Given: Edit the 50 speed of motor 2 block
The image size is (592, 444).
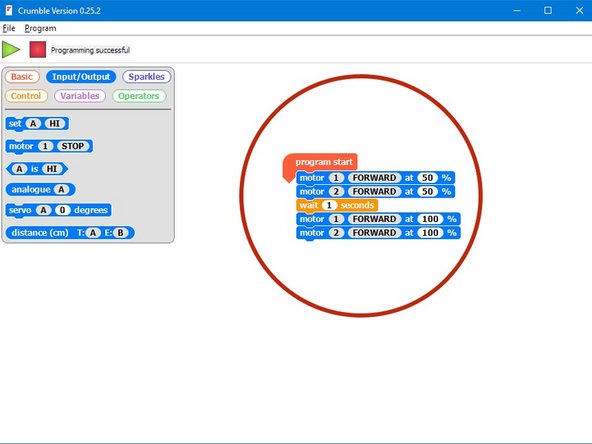Looking at the screenshot, I should pyautogui.click(x=427, y=191).
